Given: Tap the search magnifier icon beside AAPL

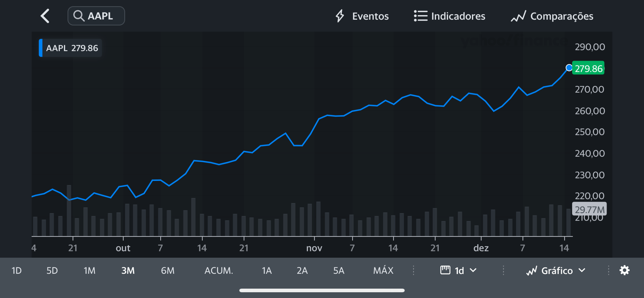Looking at the screenshot, I should point(79,16).
